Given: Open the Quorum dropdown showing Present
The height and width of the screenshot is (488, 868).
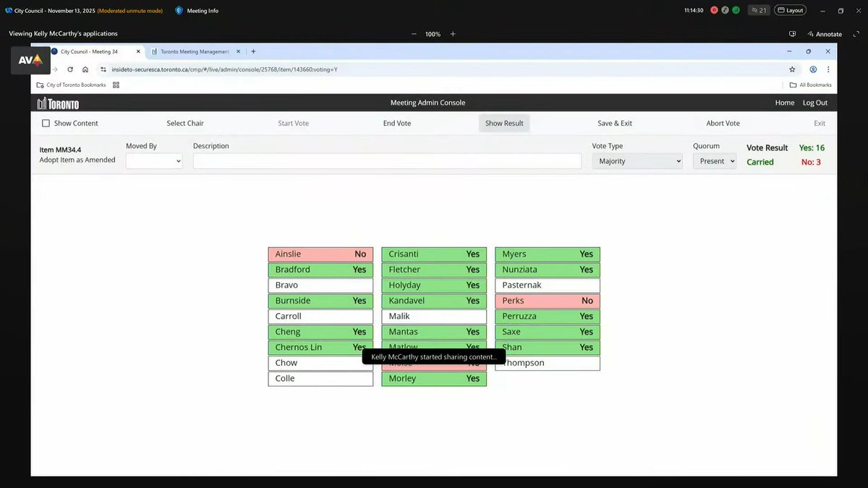Looking at the screenshot, I should pyautogui.click(x=715, y=161).
